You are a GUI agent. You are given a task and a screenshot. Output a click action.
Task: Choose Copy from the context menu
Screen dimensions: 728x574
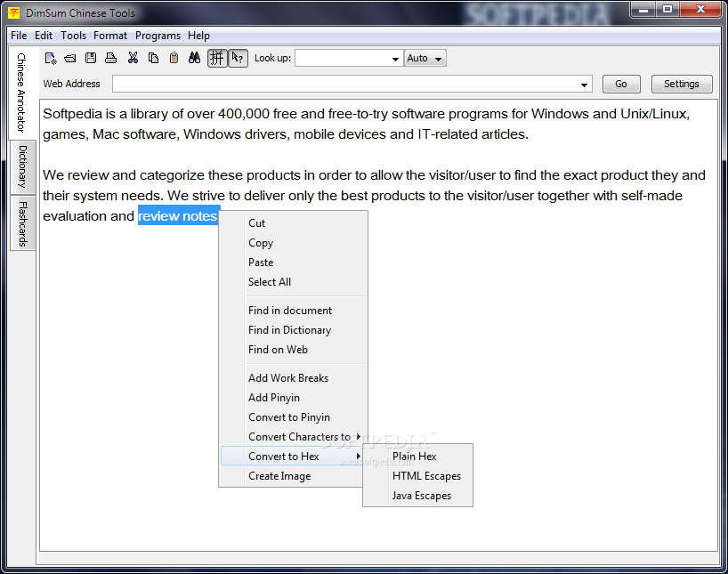click(x=294, y=242)
